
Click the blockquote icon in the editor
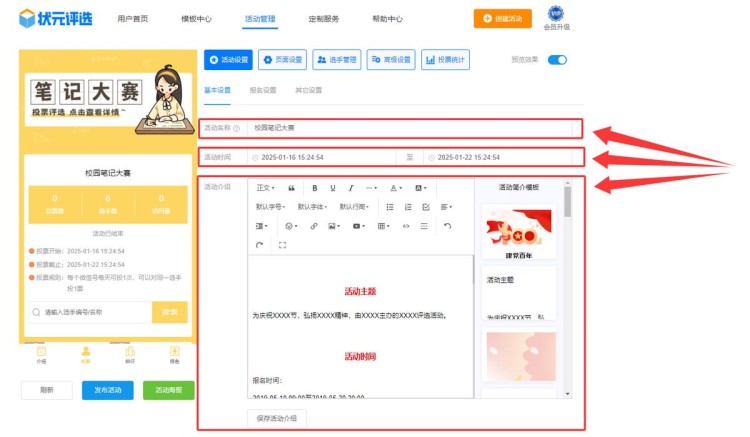tap(291, 188)
